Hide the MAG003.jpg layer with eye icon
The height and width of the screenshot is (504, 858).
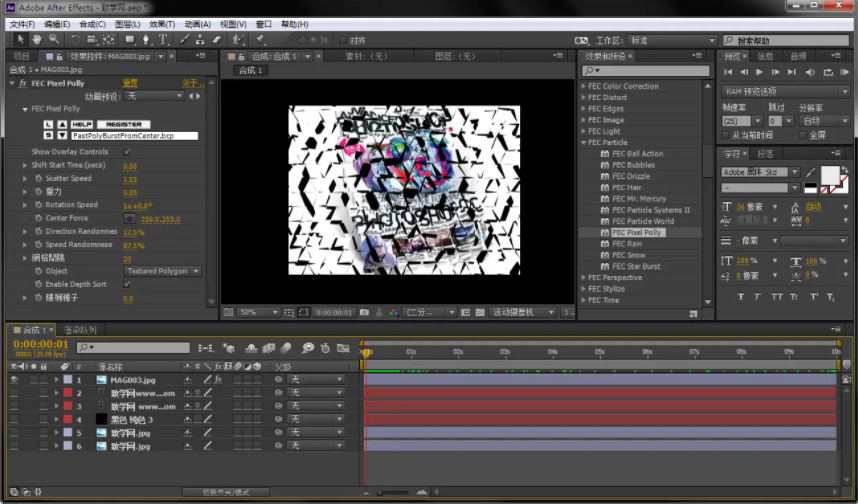[14, 379]
